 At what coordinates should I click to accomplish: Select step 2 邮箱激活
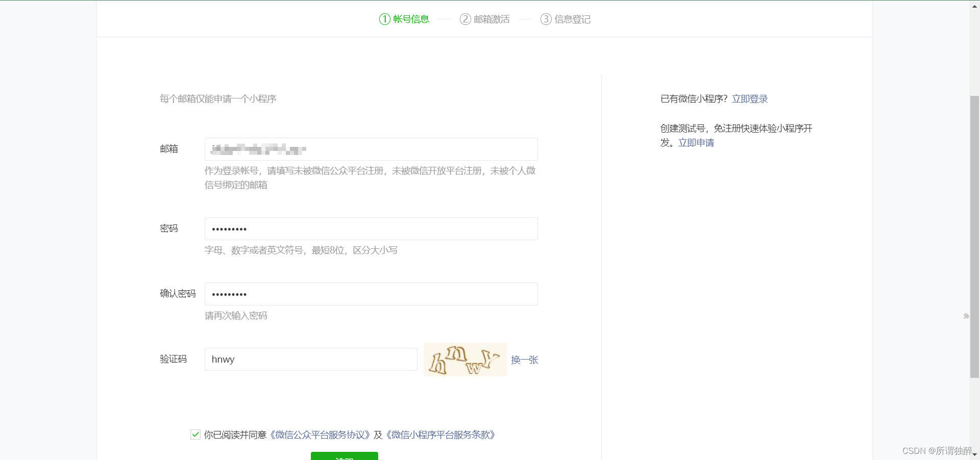point(485,19)
